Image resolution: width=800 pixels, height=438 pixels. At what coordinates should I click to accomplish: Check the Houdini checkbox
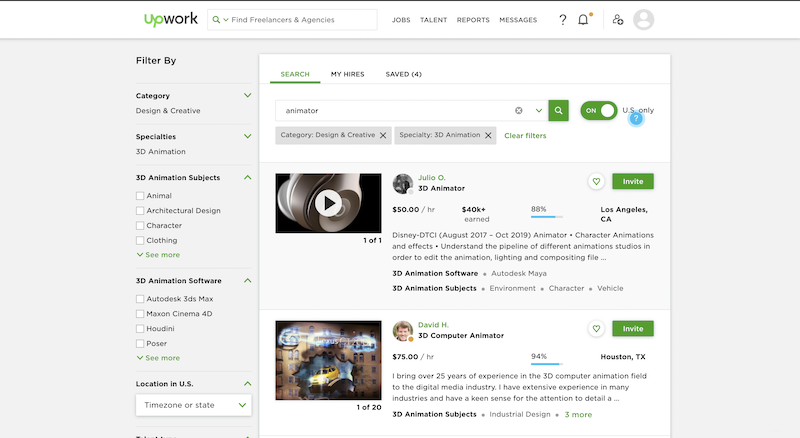pyautogui.click(x=140, y=328)
